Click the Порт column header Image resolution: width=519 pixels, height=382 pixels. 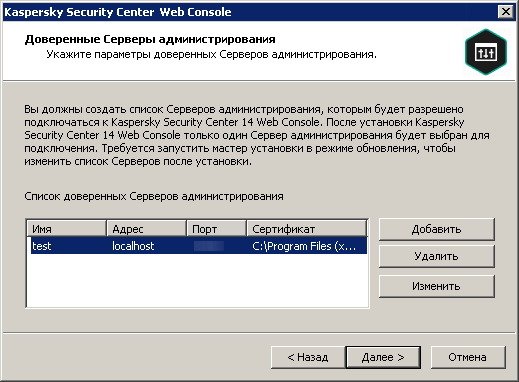click(217, 229)
